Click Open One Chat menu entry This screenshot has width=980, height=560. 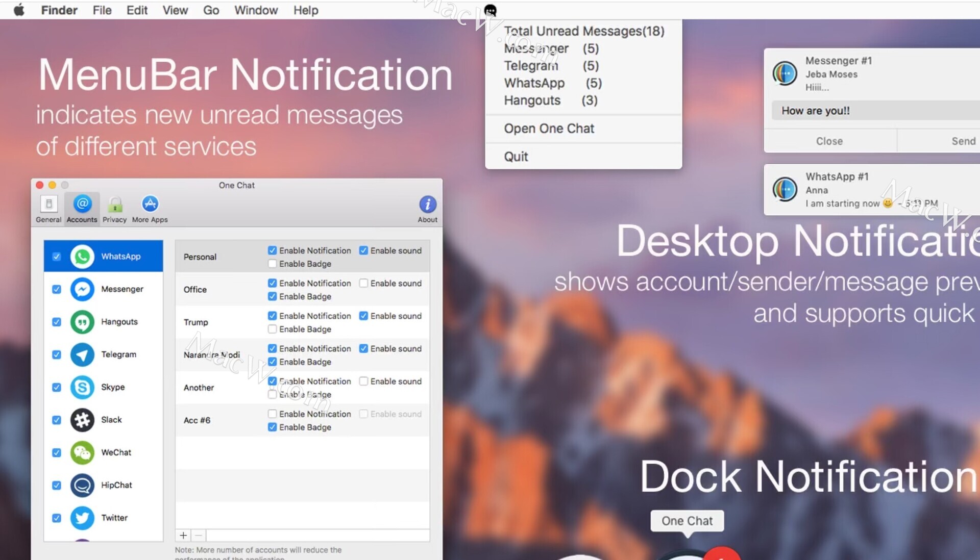[x=549, y=129]
